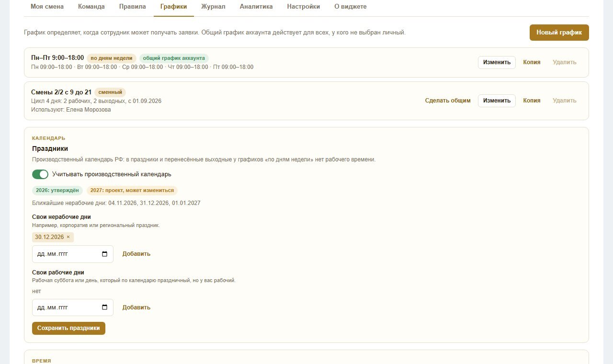Copy the Пн–Пт 9:00–18:00 schedule
The height and width of the screenshot is (364, 613).
pos(532,62)
